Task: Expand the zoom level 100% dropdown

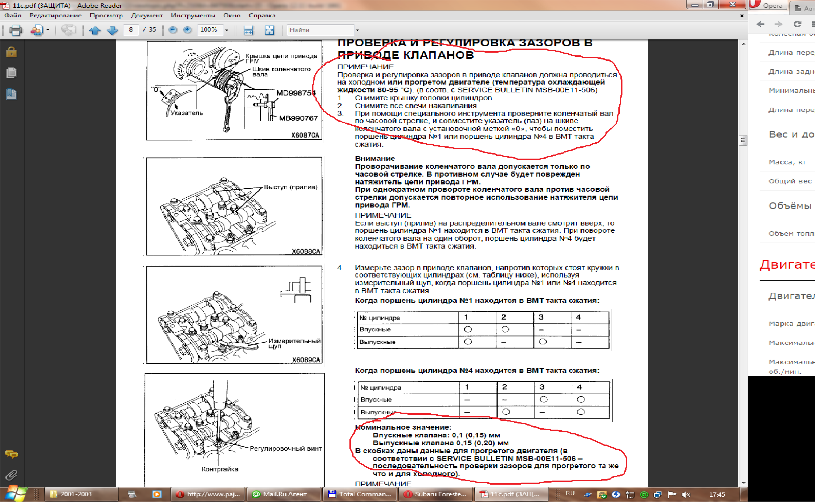Action: pyautogui.click(x=227, y=30)
